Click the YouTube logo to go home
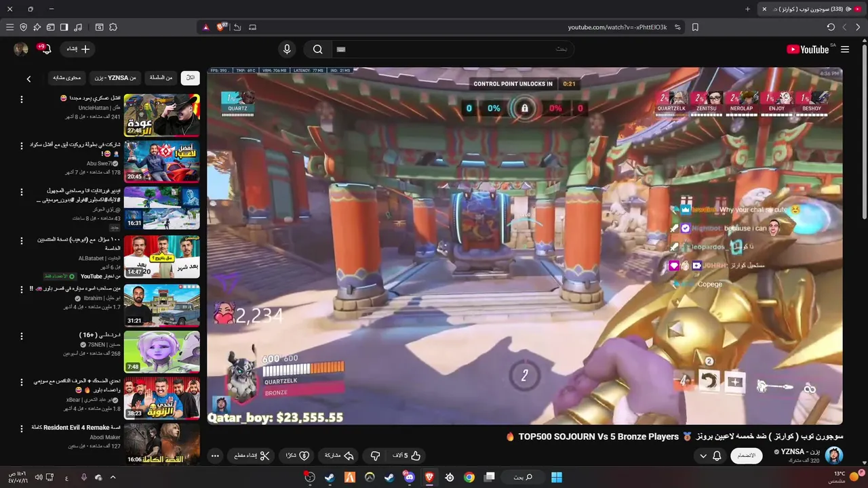 (807, 49)
